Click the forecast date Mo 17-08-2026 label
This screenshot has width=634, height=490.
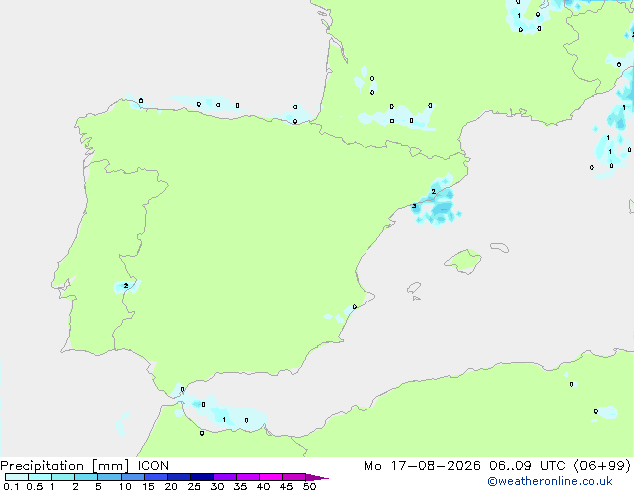point(422,466)
